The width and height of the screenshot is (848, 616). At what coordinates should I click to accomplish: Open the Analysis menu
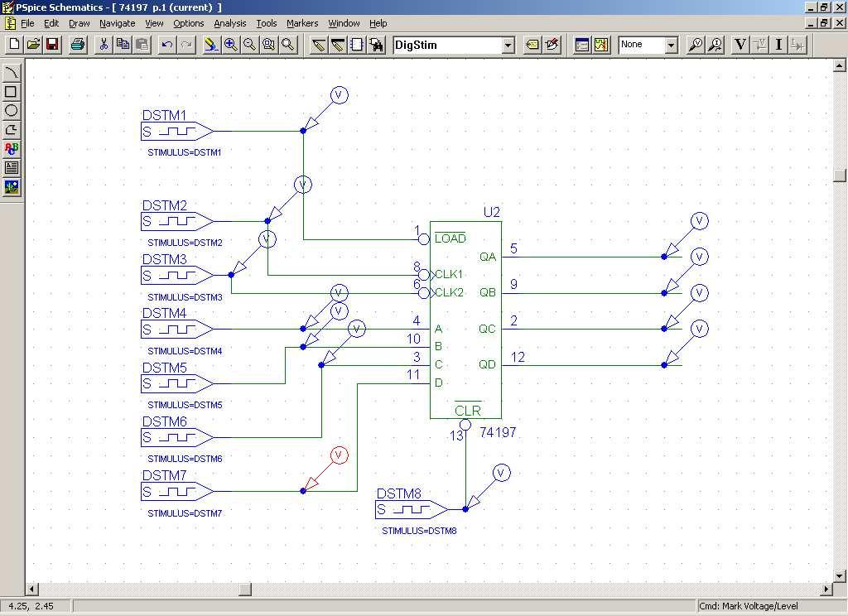click(x=230, y=23)
